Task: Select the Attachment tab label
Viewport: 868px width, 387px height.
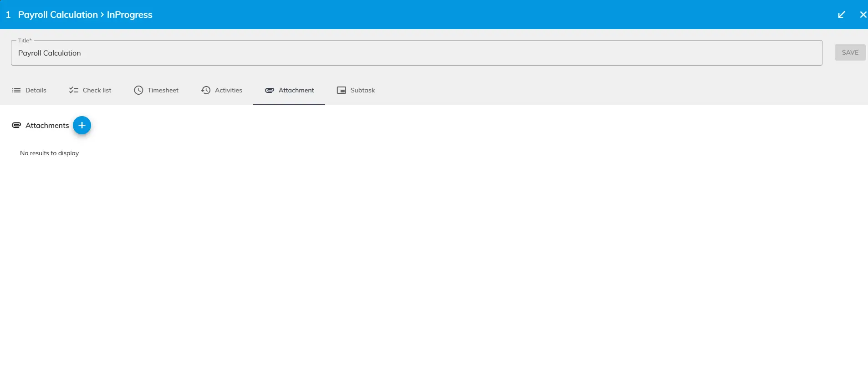Action: pyautogui.click(x=296, y=90)
